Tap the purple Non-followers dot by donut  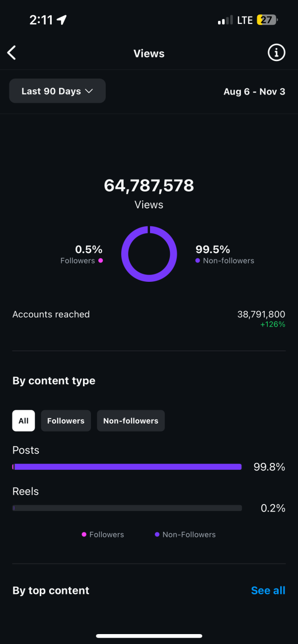(198, 260)
